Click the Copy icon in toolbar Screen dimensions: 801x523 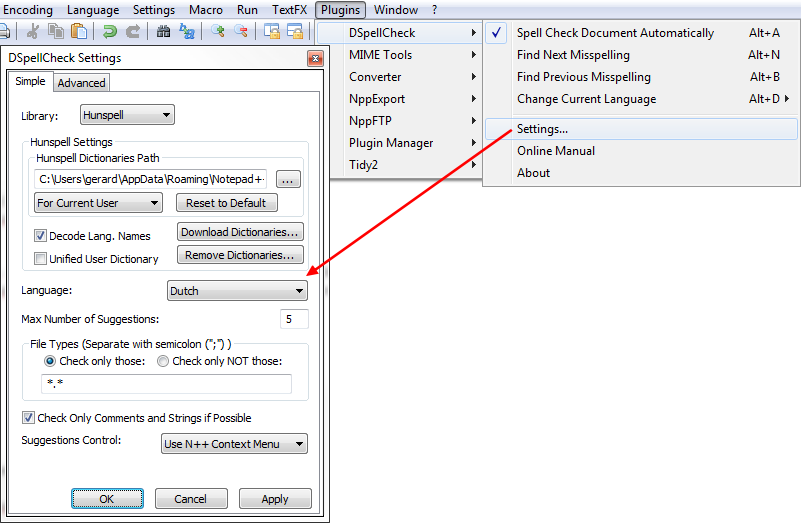tap(57, 31)
